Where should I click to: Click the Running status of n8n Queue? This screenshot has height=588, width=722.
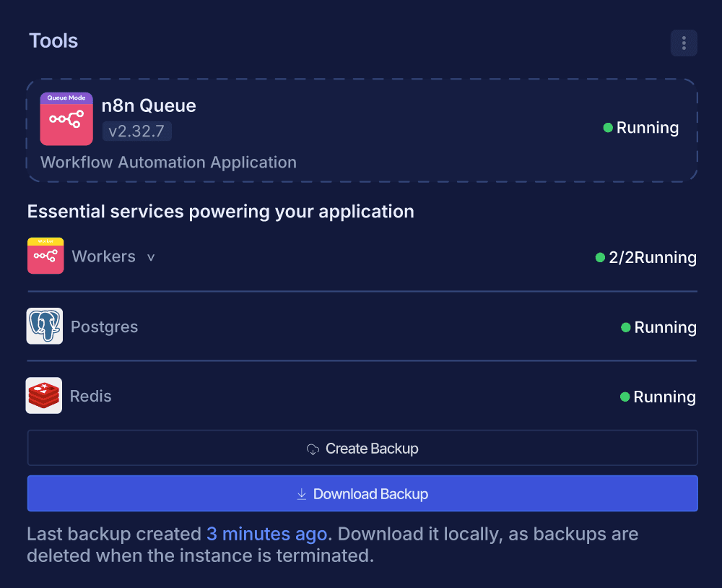tap(641, 128)
